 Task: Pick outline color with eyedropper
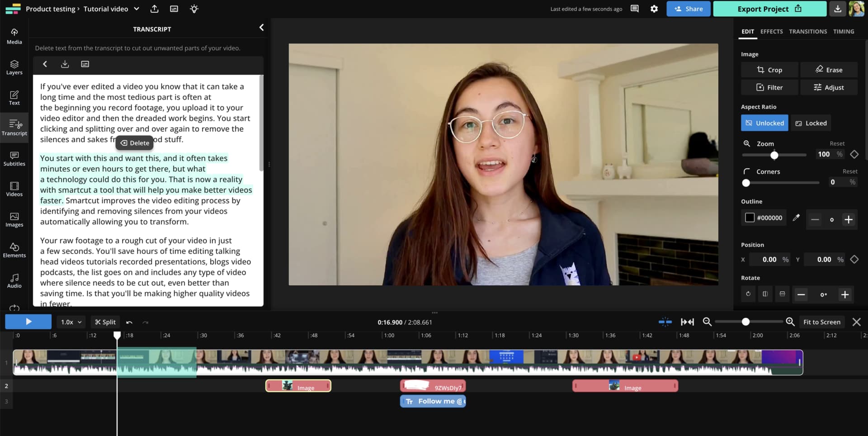(796, 218)
